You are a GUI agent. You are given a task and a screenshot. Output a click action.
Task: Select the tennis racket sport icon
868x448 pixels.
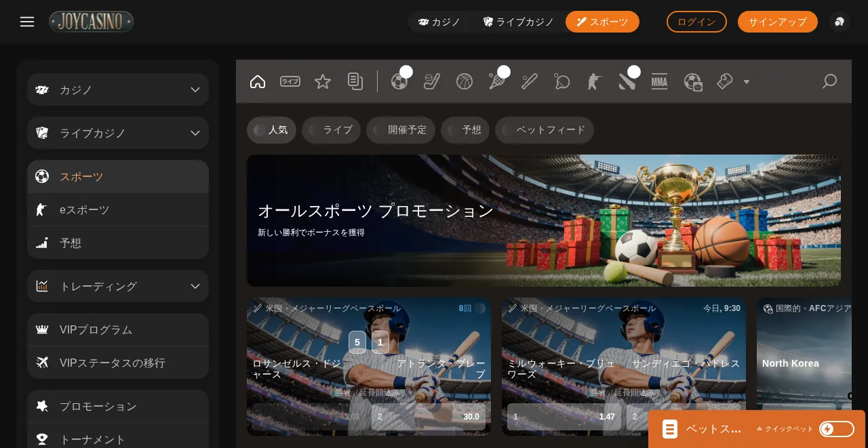click(x=497, y=81)
